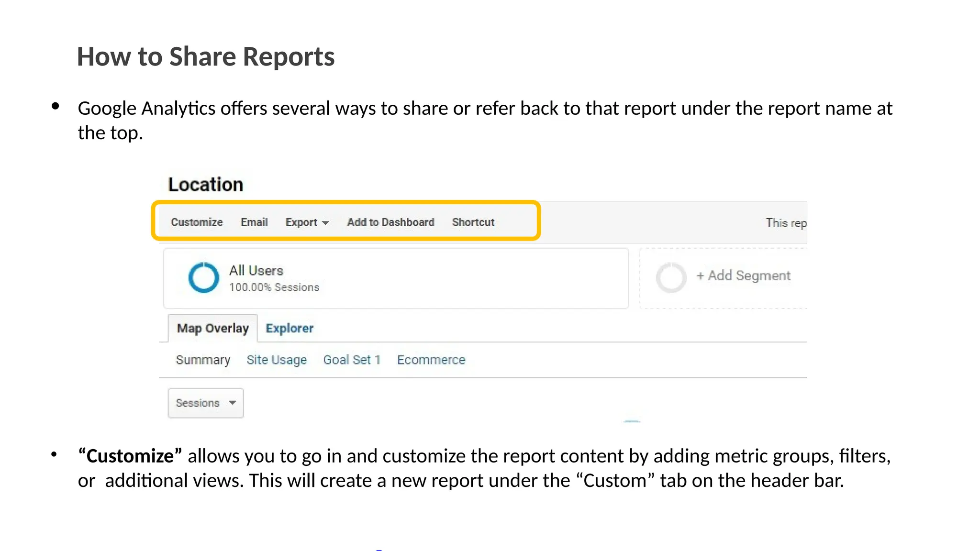Viewport: 980px width, 551px height.
Task: Click the '100.00% Sessions' text
Action: [x=274, y=287]
